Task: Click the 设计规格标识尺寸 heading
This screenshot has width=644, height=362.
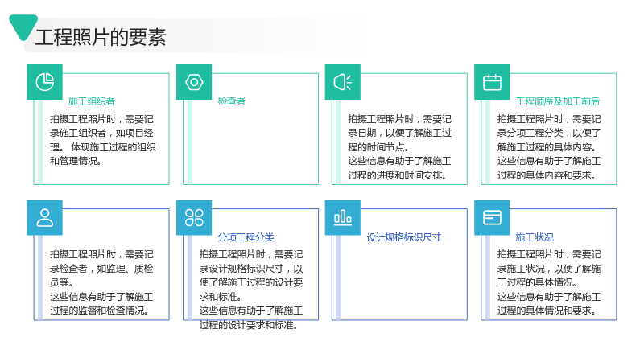Action: [x=403, y=237]
